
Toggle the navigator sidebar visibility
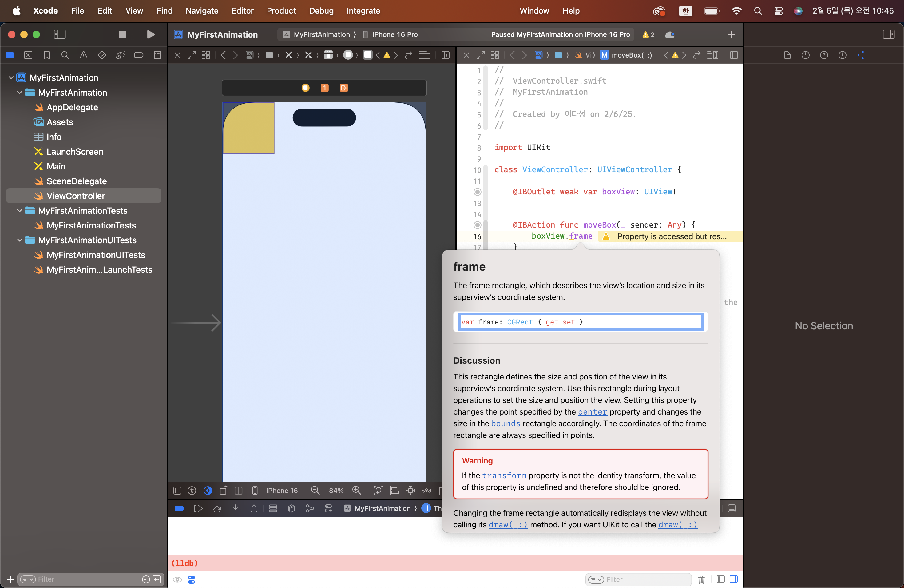(60, 34)
